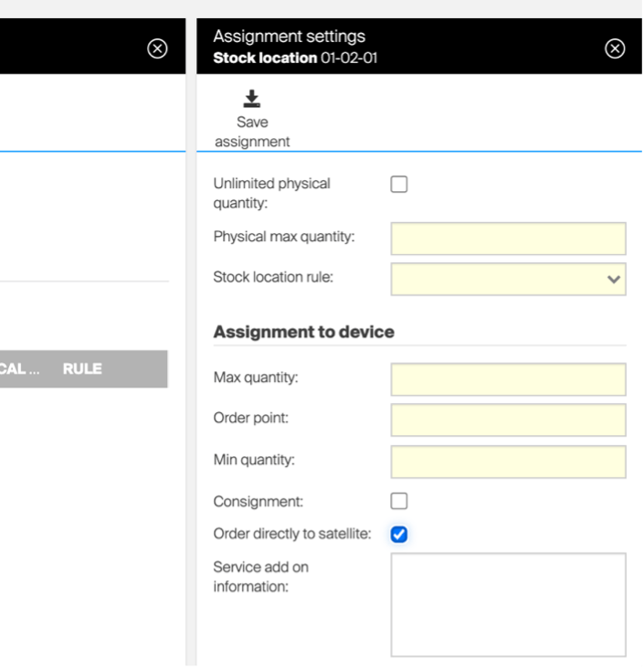The width and height of the screenshot is (644, 670).
Task: Click the Save assignment download icon
Action: 252,99
